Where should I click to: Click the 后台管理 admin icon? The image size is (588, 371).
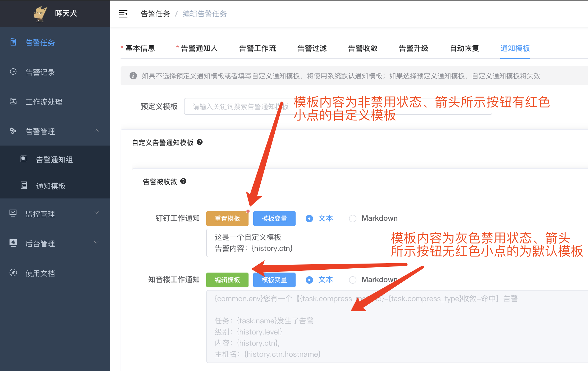tap(13, 243)
